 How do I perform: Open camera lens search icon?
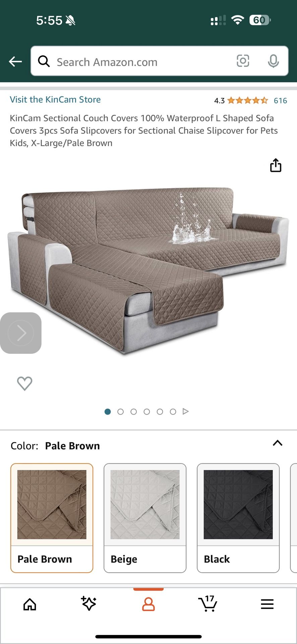(x=243, y=61)
